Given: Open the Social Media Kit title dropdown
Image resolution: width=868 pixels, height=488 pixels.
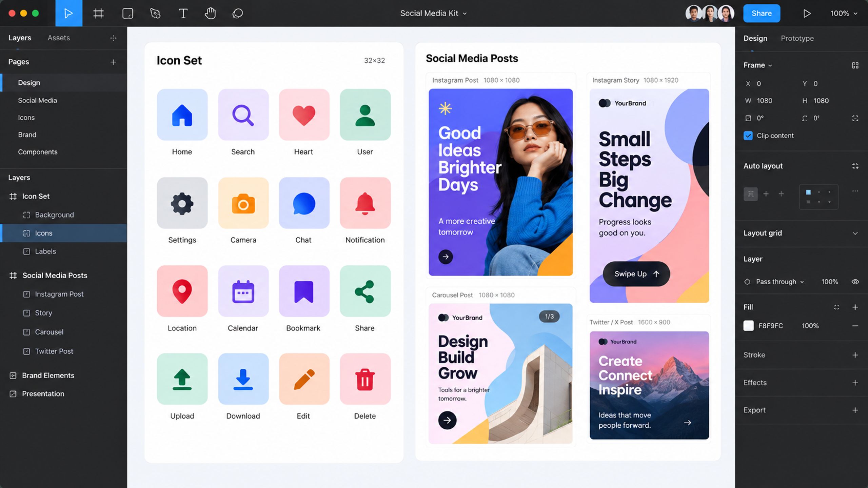Looking at the screenshot, I should click(x=433, y=14).
